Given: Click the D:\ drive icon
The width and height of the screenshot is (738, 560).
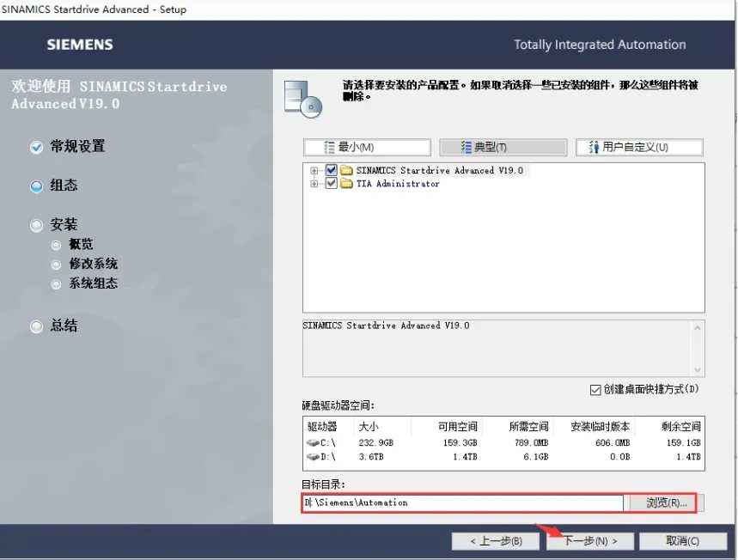Looking at the screenshot, I should [313, 456].
